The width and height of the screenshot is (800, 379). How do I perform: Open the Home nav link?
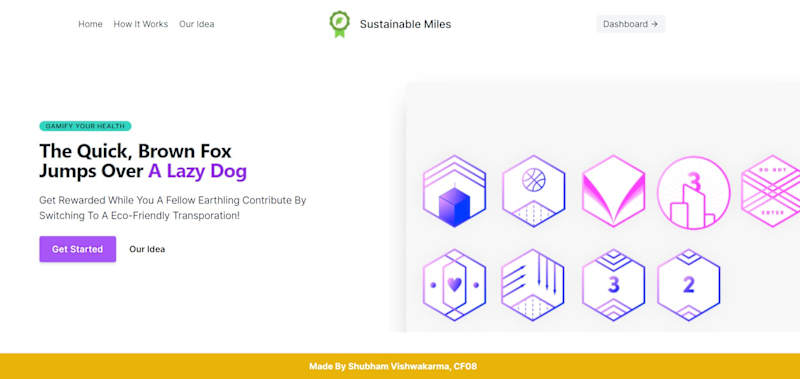90,24
